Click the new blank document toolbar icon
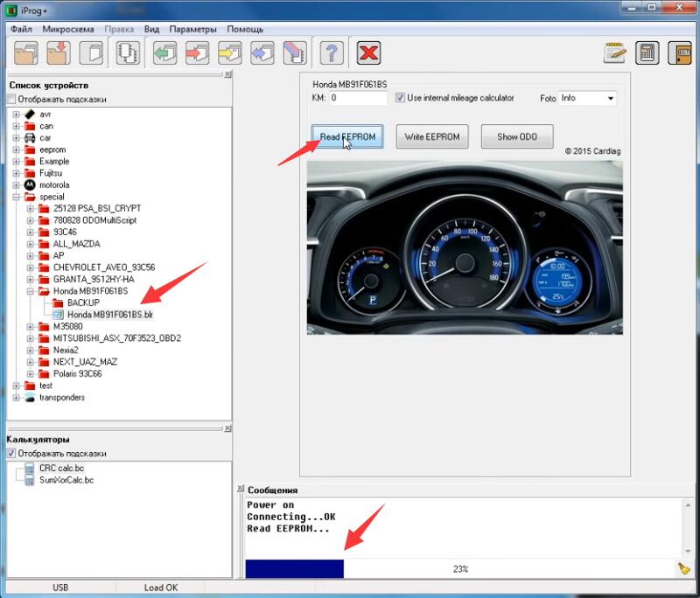 click(92, 53)
